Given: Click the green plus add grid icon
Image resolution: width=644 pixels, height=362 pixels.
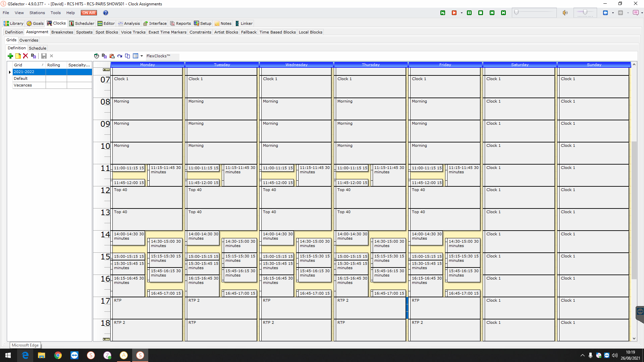Looking at the screenshot, I should pos(10,56).
